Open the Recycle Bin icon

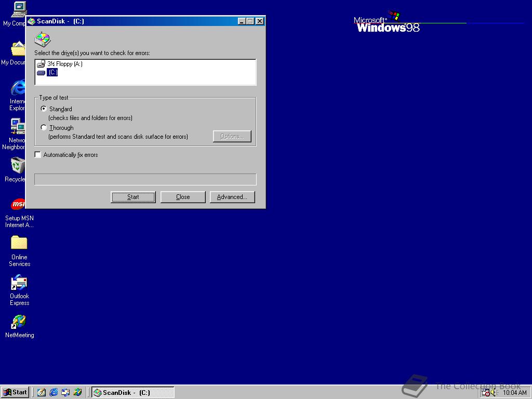17,170
